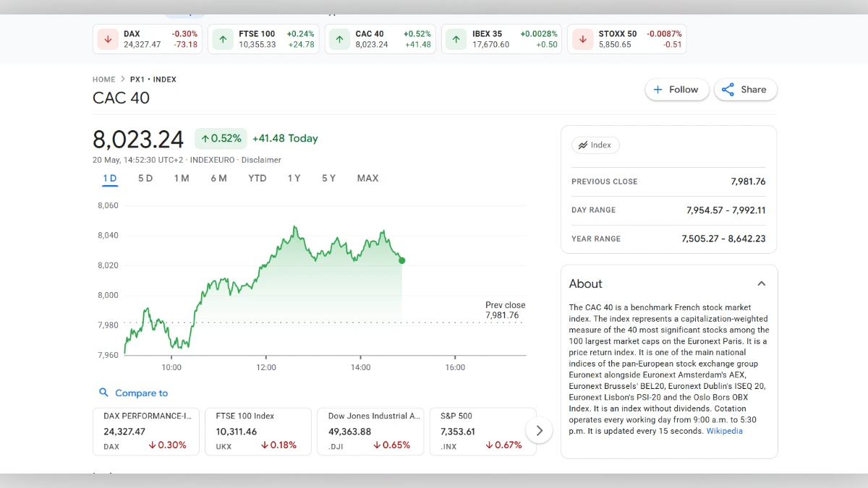Viewport: 868px width, 488px height.
Task: Click the PX1 • INDEX breadcrumb text
Action: click(x=153, y=80)
